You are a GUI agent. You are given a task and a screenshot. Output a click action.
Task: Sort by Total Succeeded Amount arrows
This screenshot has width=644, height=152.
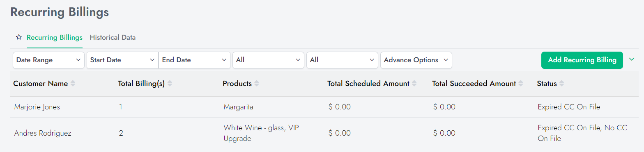521,84
